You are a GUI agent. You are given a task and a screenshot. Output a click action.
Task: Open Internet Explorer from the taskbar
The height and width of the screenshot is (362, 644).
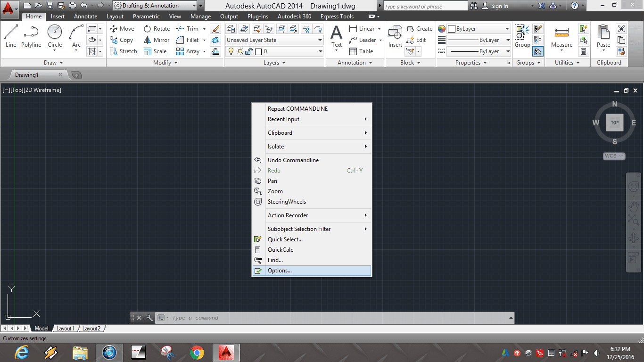pyautogui.click(x=22, y=352)
